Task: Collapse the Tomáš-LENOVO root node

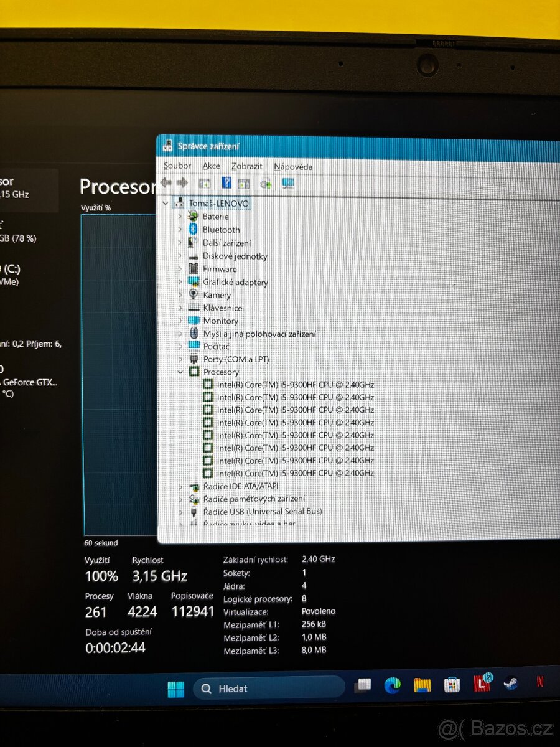Action: click(x=164, y=204)
